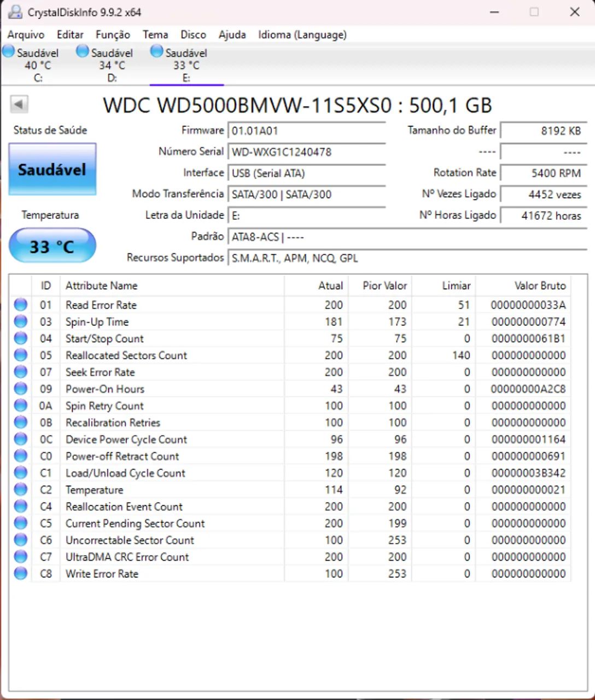Click the Pior Valor column header
Screen dimensions: 595x700
pyautogui.click(x=380, y=285)
